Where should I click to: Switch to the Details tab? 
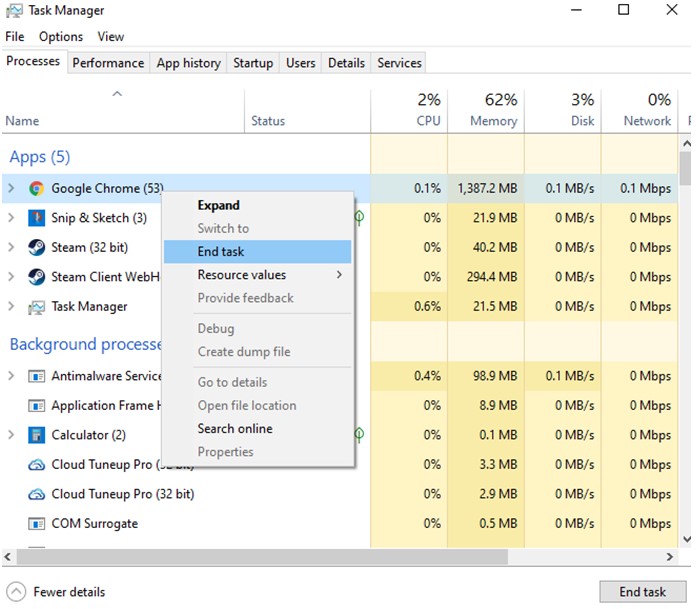coord(346,63)
